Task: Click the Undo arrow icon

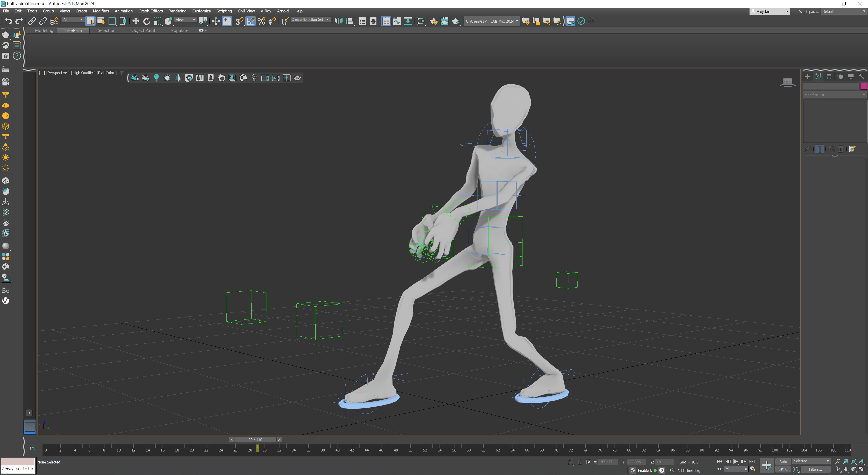Action: (8, 21)
